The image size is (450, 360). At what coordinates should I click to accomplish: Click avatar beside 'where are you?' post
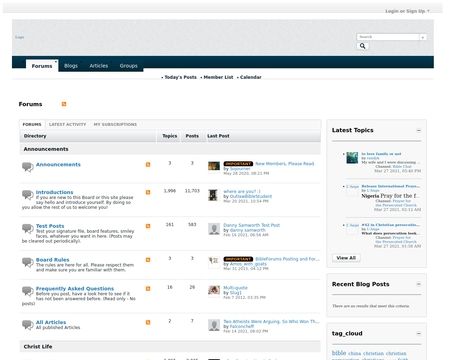pos(213,195)
